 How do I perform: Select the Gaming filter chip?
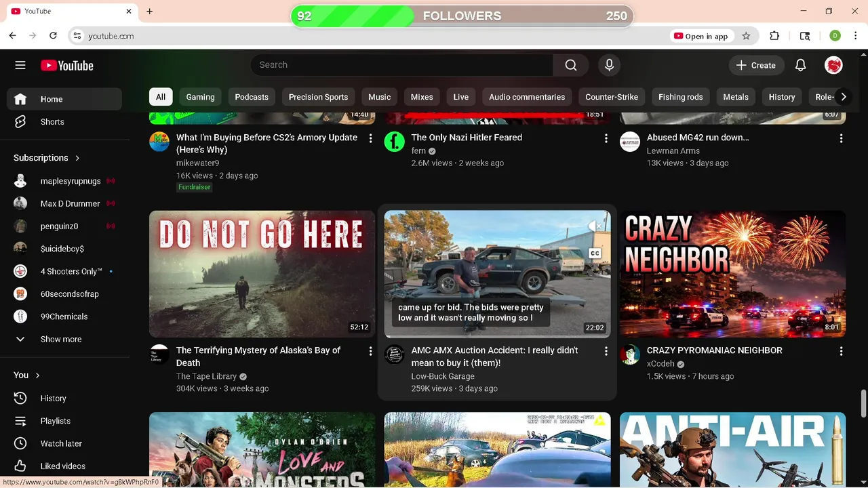pos(200,97)
